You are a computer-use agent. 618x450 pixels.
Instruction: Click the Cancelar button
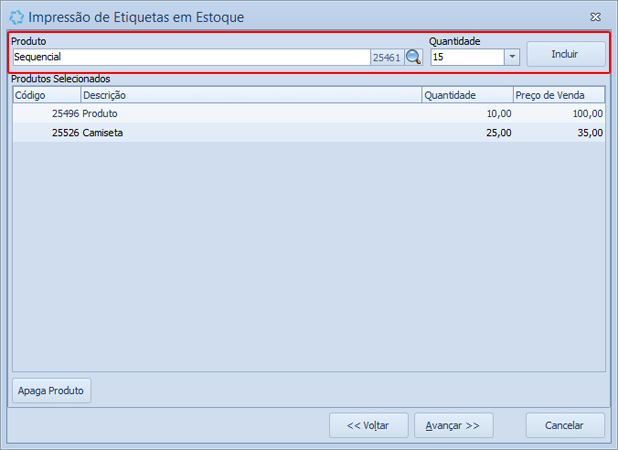pos(565,425)
